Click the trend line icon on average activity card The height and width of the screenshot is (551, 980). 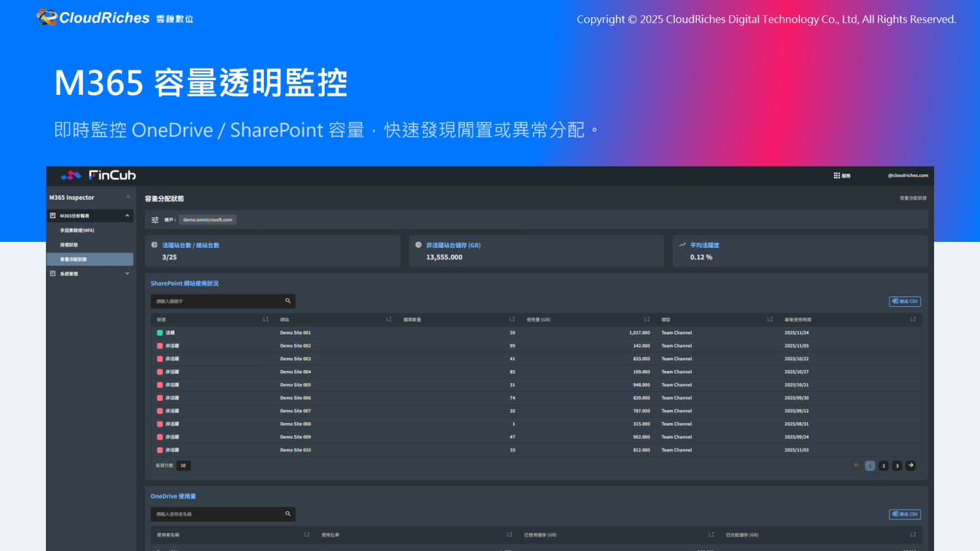682,245
